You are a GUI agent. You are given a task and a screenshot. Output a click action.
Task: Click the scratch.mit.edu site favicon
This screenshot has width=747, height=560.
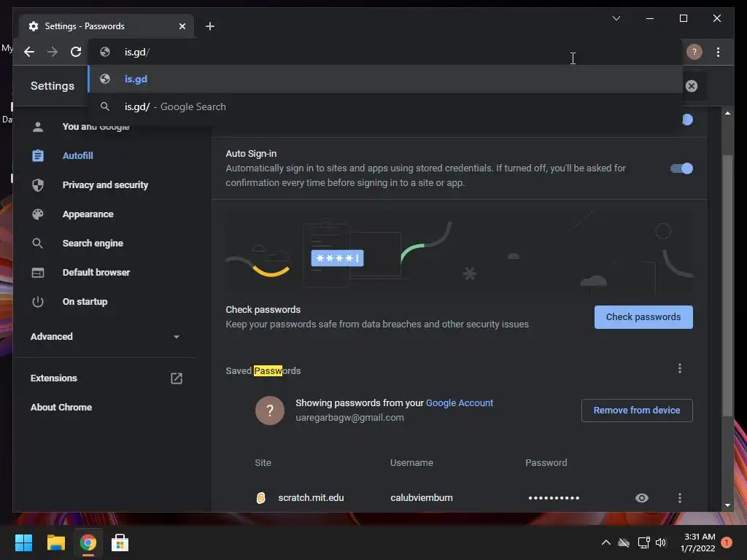(260, 498)
